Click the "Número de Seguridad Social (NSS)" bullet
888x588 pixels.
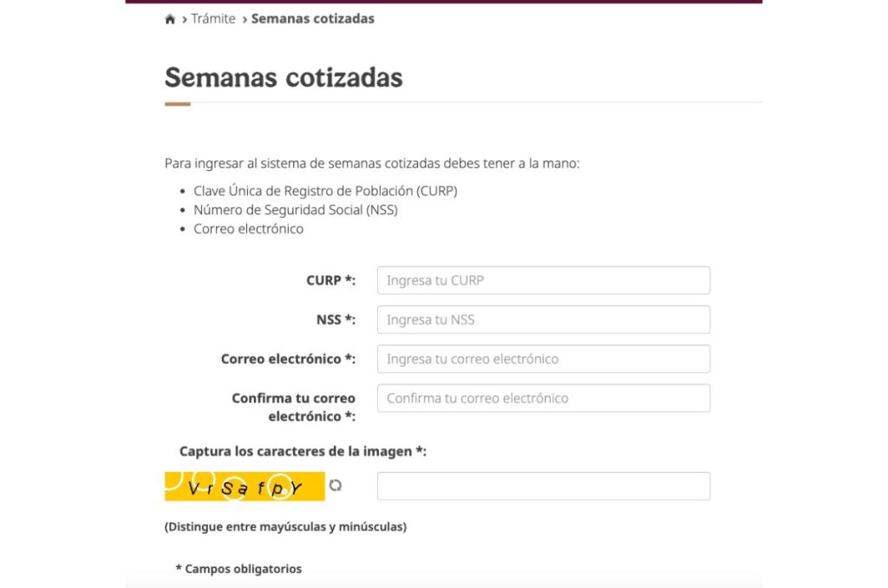point(296,210)
